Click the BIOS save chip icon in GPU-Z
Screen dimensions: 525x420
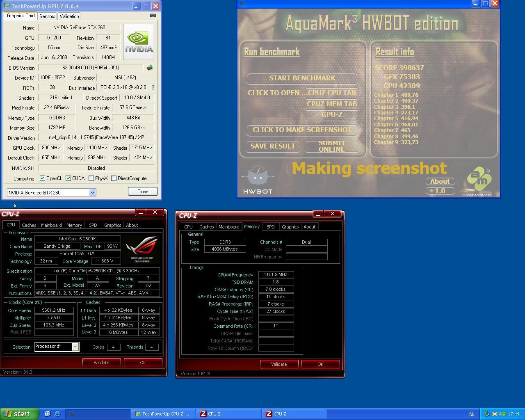point(150,68)
